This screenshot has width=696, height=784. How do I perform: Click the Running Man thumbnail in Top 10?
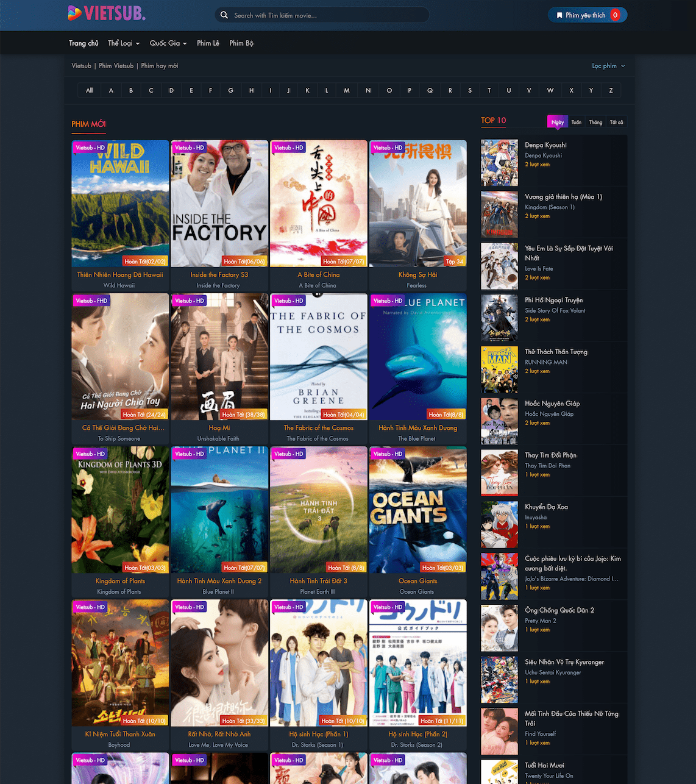click(499, 369)
